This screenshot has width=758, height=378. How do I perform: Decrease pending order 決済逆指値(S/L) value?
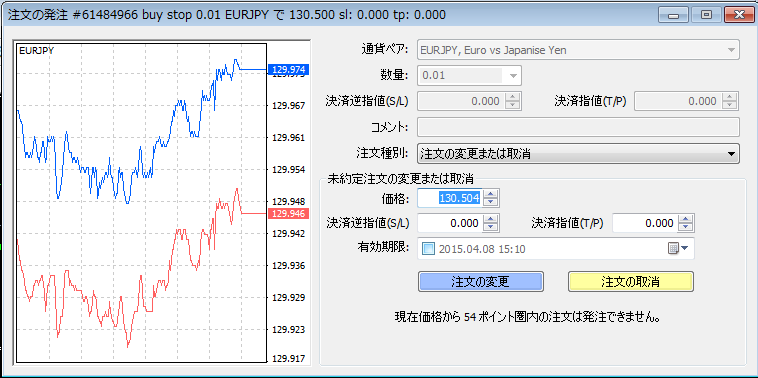(x=491, y=227)
